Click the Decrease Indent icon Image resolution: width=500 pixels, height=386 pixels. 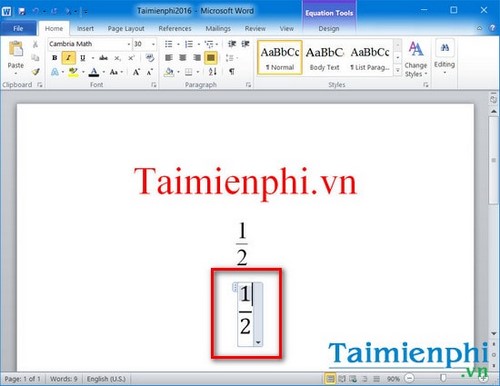(232, 44)
